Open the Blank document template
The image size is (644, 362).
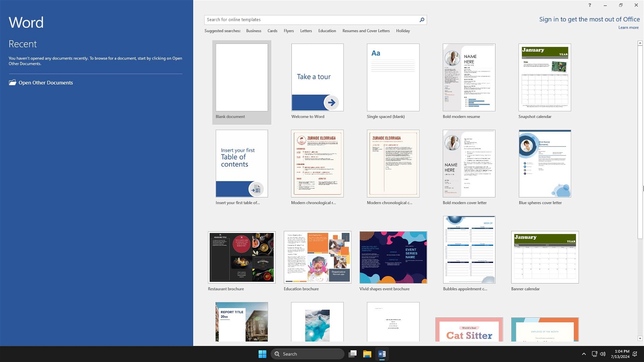click(x=241, y=77)
